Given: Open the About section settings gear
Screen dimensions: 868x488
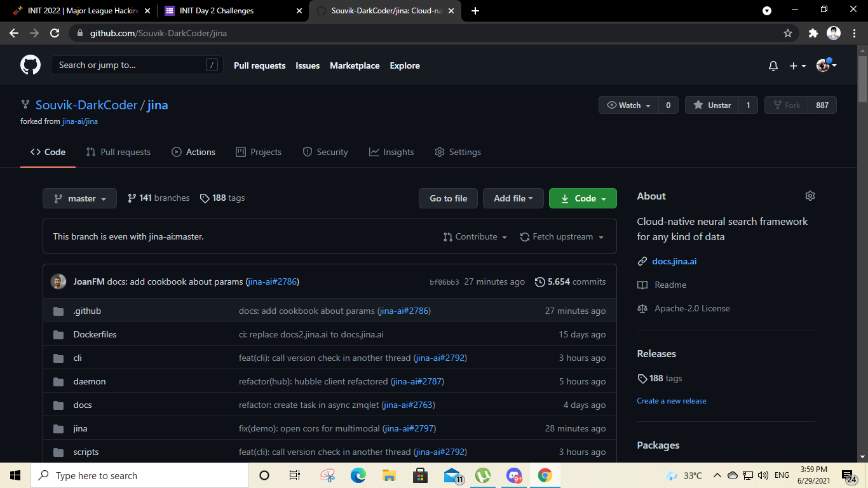Looking at the screenshot, I should (810, 196).
